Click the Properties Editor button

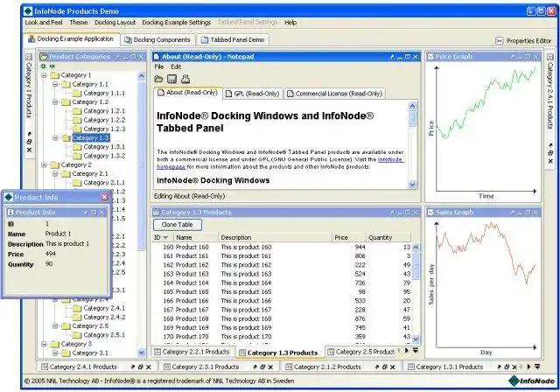click(523, 41)
